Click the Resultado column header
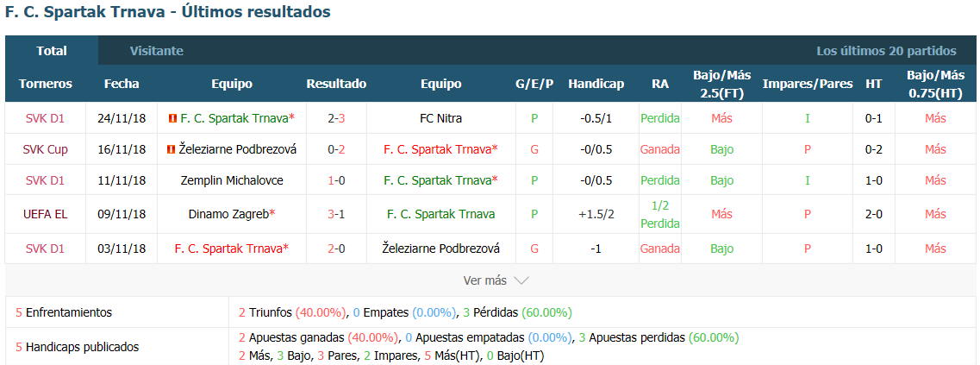980x365 pixels. coord(336,84)
